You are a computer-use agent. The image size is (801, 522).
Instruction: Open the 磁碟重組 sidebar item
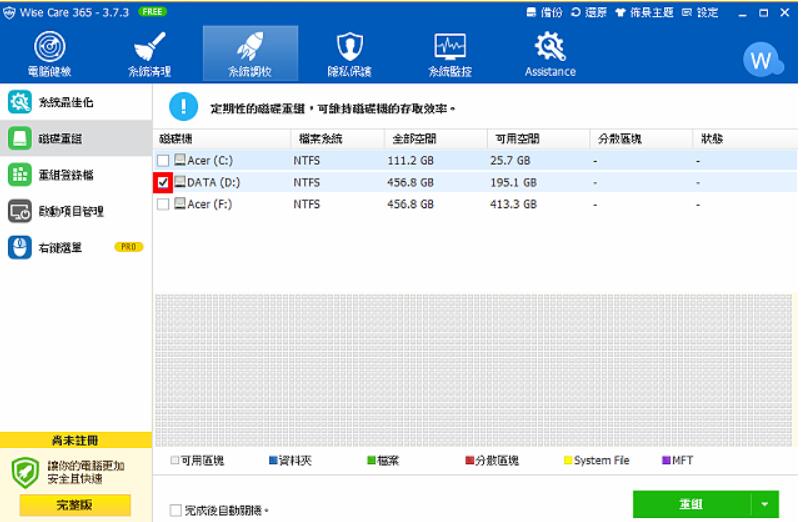point(76,138)
